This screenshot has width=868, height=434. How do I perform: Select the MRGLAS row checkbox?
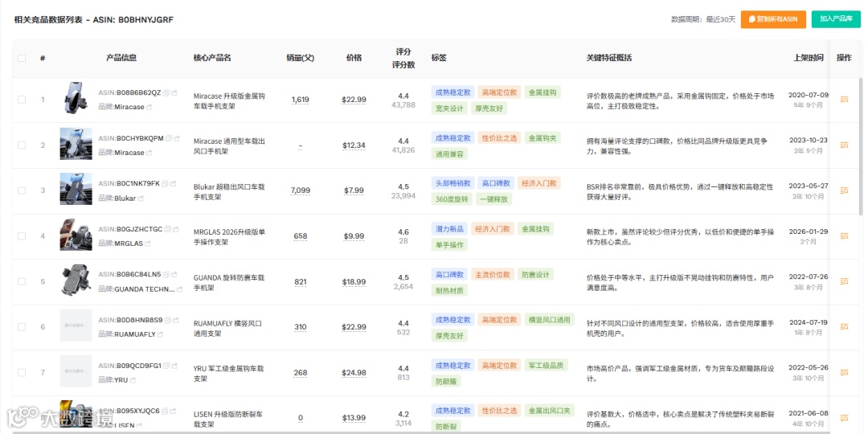point(22,235)
